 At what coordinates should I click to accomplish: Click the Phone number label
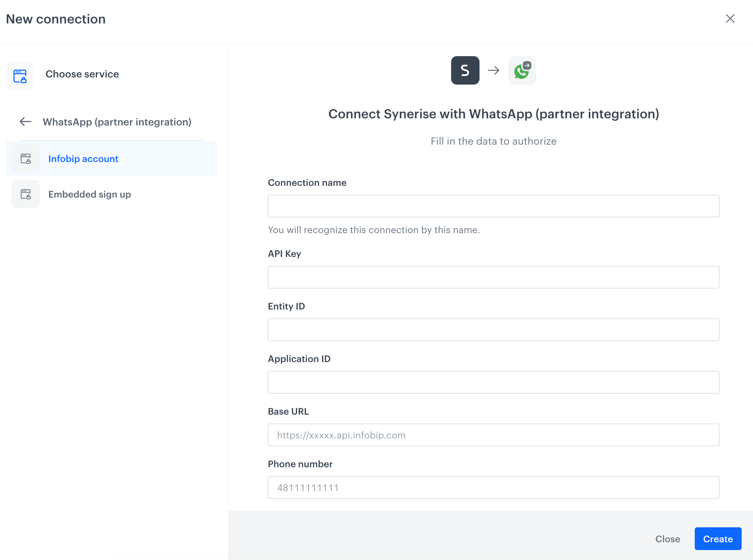[x=300, y=464]
